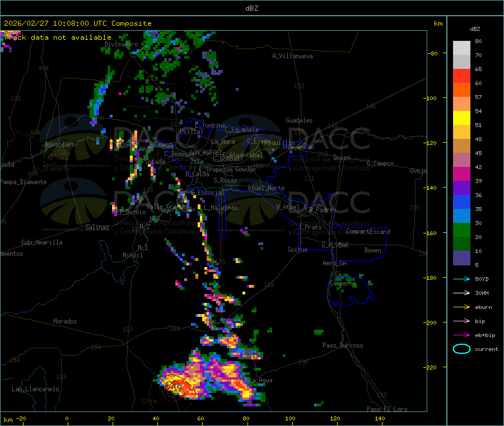Pick the red 60–65 dBZ swatch

(x=461, y=76)
